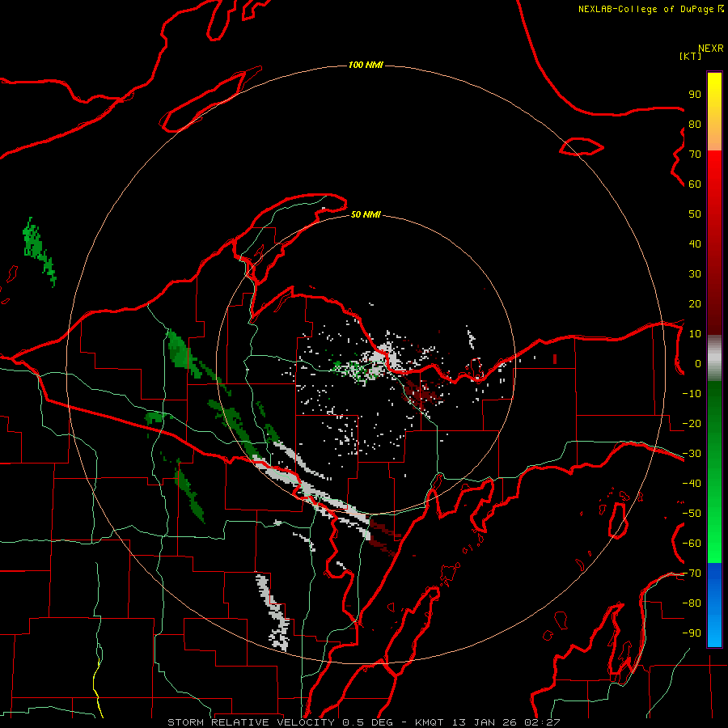Click the -30 value on velocity scale
This screenshot has height=728, width=728.
692,454
